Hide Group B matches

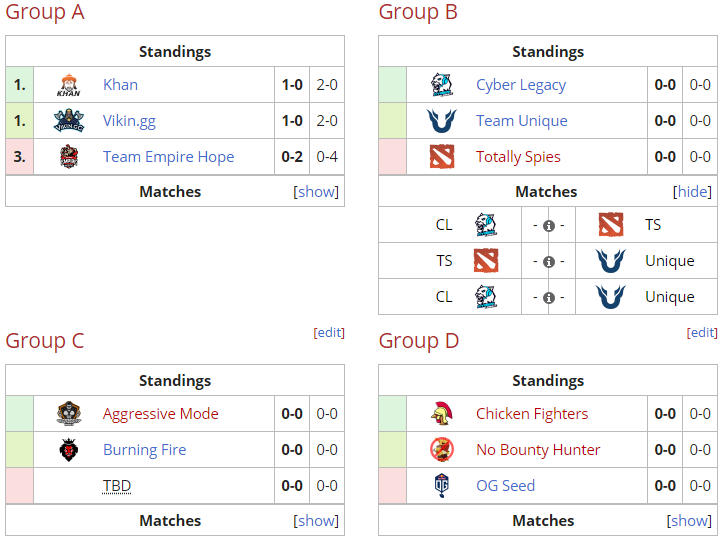(x=693, y=192)
